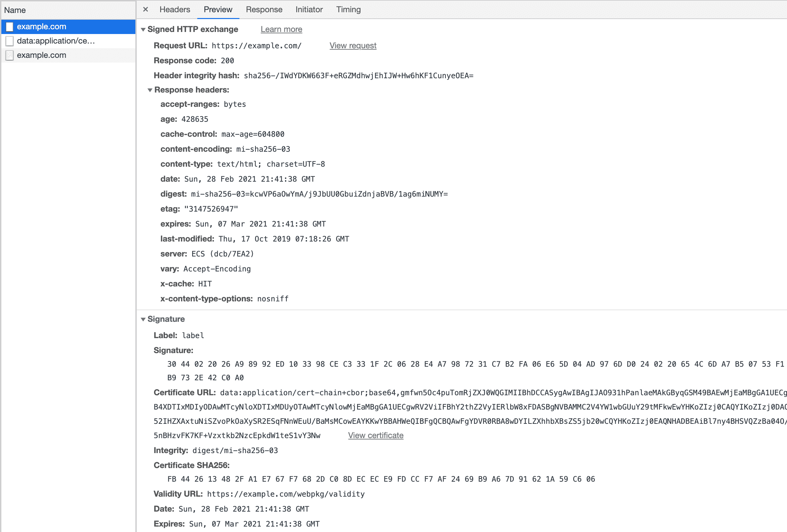This screenshot has height=532, width=787.
Task: Click the close X button on the panel
Action: click(x=145, y=10)
